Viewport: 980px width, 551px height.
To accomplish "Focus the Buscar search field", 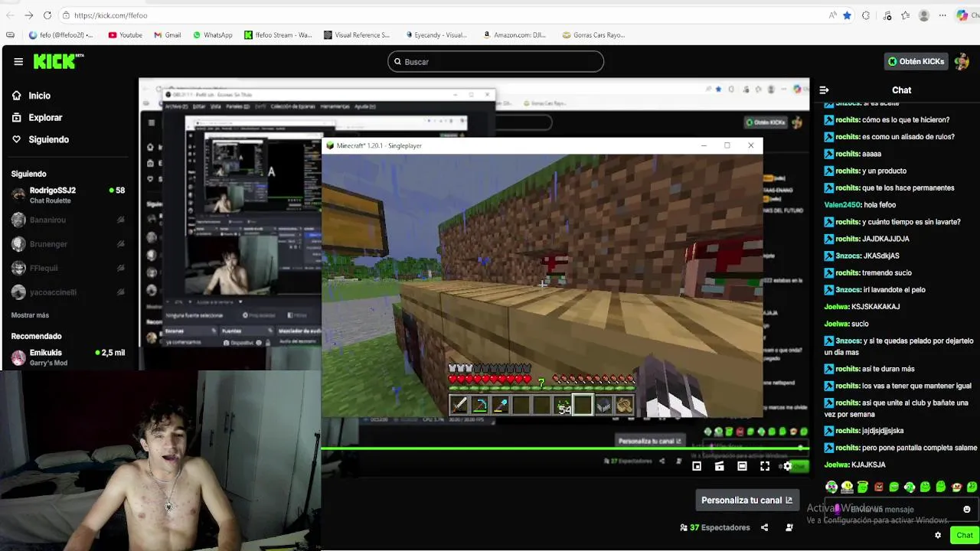I will (x=495, y=62).
